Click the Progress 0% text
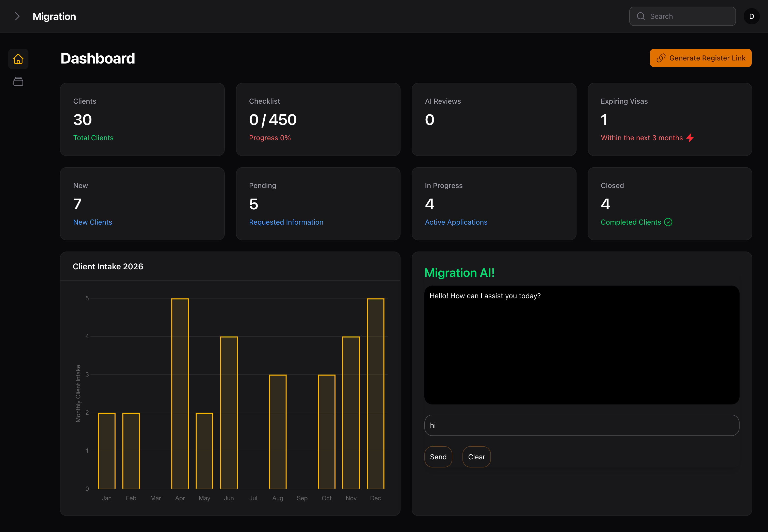This screenshot has height=532, width=768. pyautogui.click(x=270, y=138)
